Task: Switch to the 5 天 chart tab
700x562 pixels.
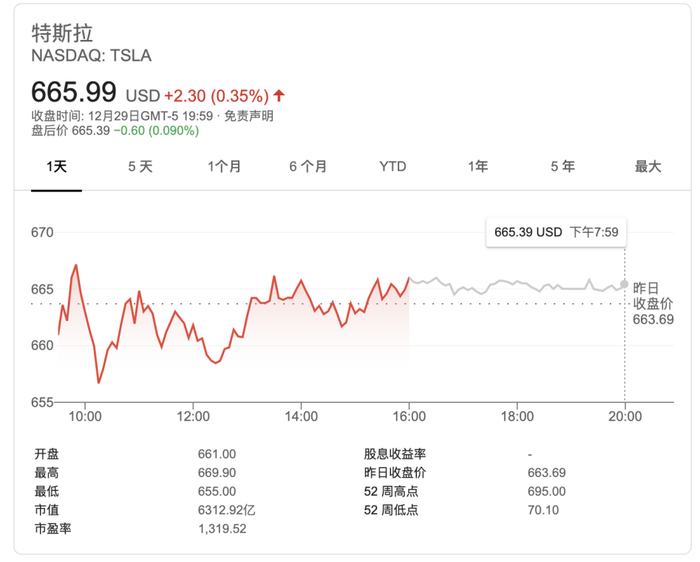Action: point(140,167)
